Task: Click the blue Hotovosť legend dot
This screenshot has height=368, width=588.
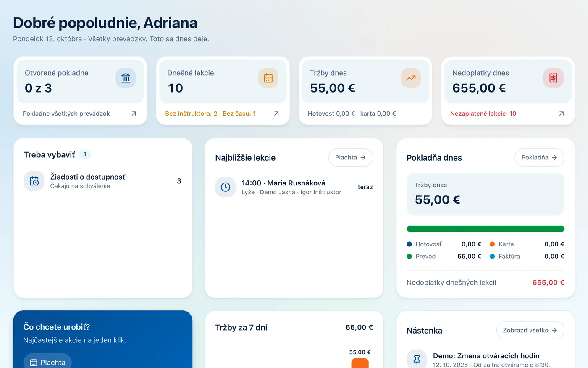Action: click(409, 244)
